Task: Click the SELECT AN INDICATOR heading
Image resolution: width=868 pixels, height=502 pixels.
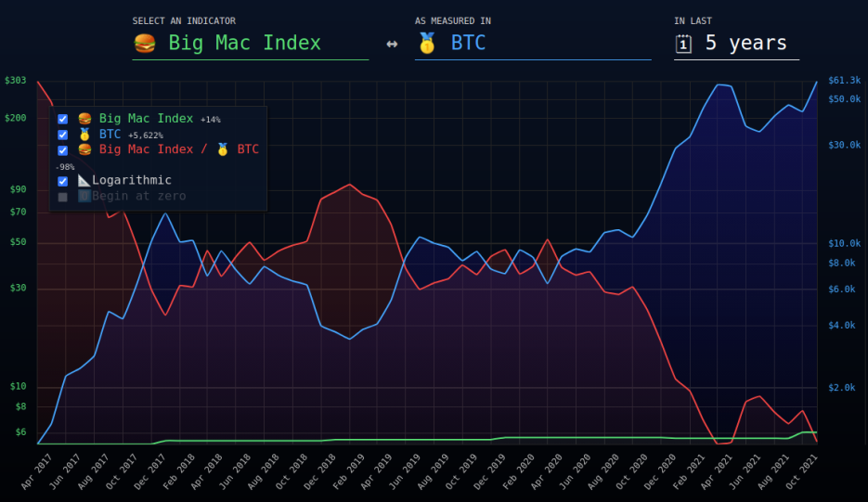Action: tap(184, 21)
